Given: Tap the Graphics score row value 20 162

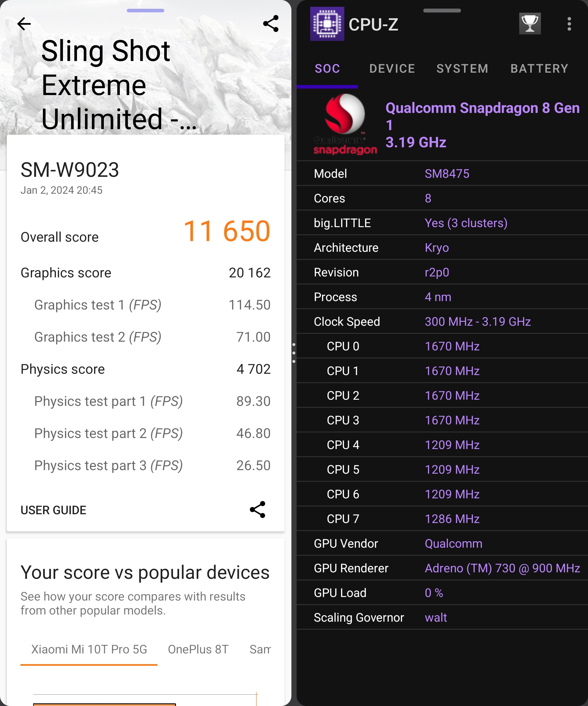Looking at the screenshot, I should pyautogui.click(x=250, y=273).
